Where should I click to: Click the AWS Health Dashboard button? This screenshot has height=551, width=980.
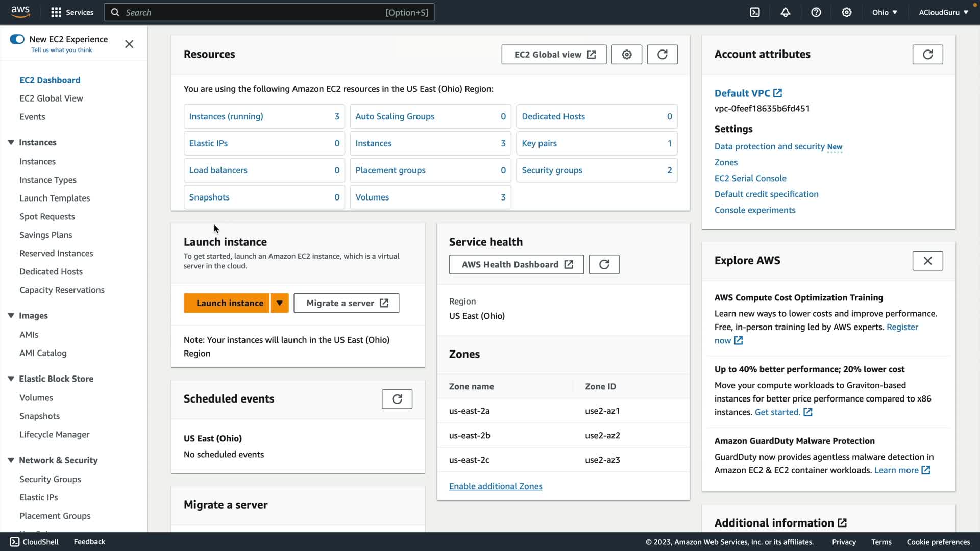pyautogui.click(x=516, y=264)
